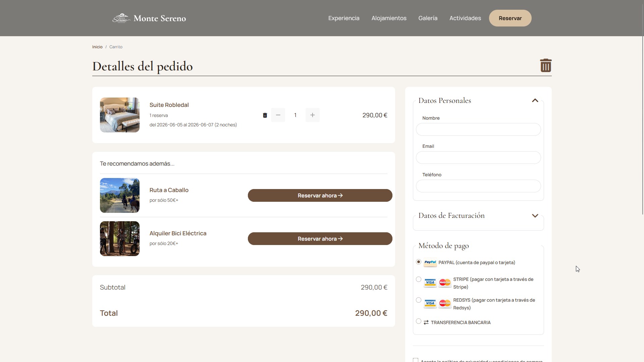Focus the Nombre input field
644x362 pixels.
pos(478,129)
